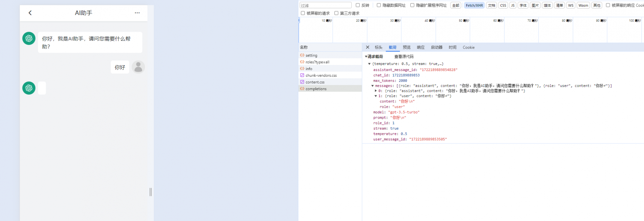Click the content.css stylesheet icon
The image size is (644, 221).
302,82
